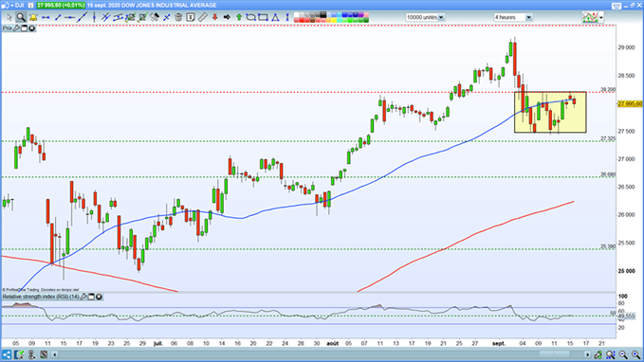The height and width of the screenshot is (362, 644).
Task: Insert a black right arrow
Action: [x=227, y=17]
